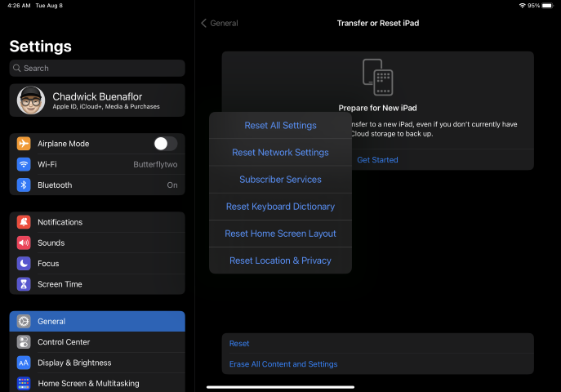Tap the Control Center icon
The width and height of the screenshot is (561, 392).
24,342
